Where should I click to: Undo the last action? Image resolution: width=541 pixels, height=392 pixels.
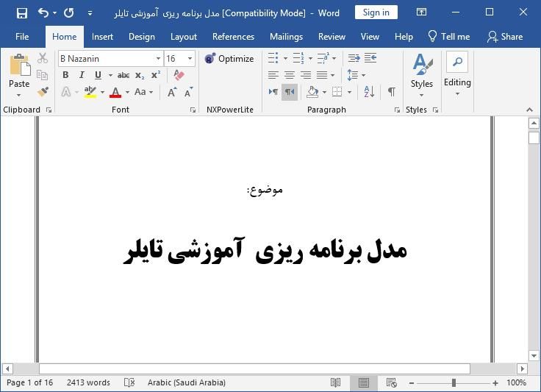tap(43, 13)
